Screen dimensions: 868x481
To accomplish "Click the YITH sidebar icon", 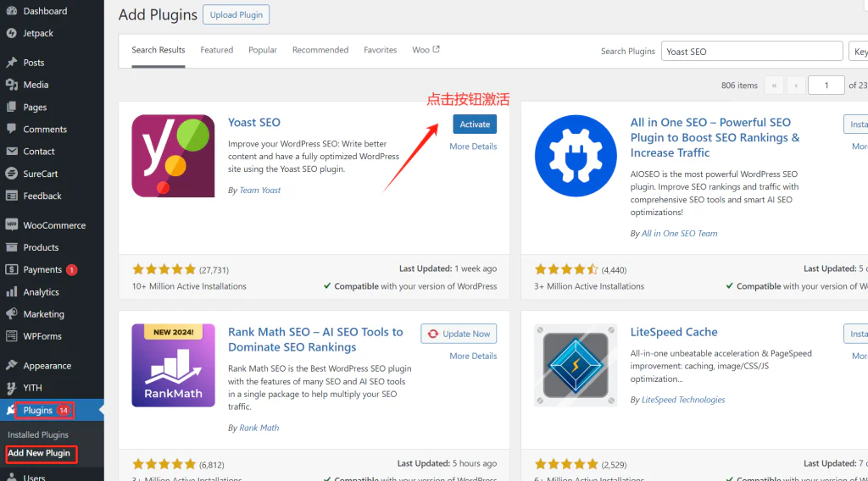I will point(11,388).
